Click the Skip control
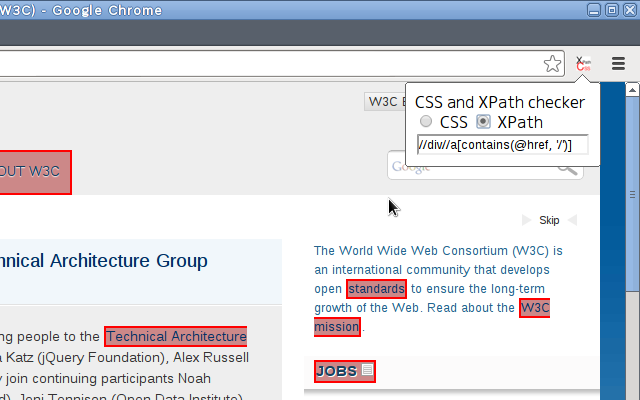 tap(549, 220)
